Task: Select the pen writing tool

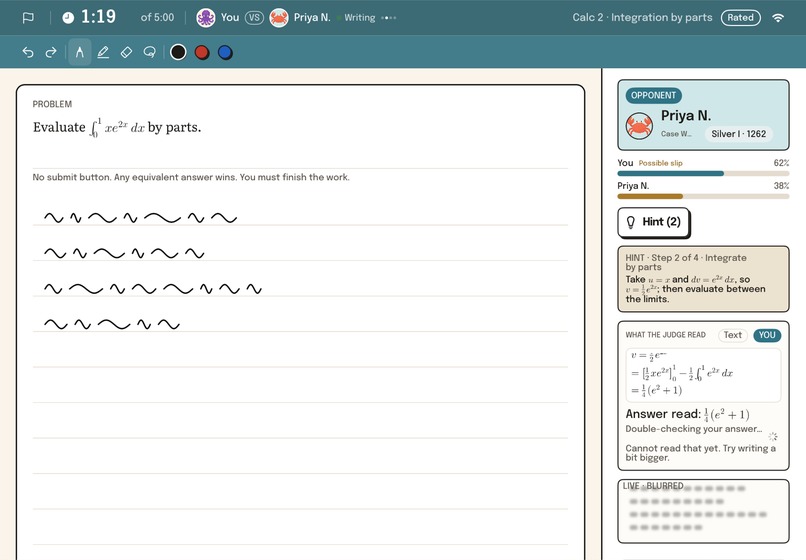Action: click(x=79, y=52)
